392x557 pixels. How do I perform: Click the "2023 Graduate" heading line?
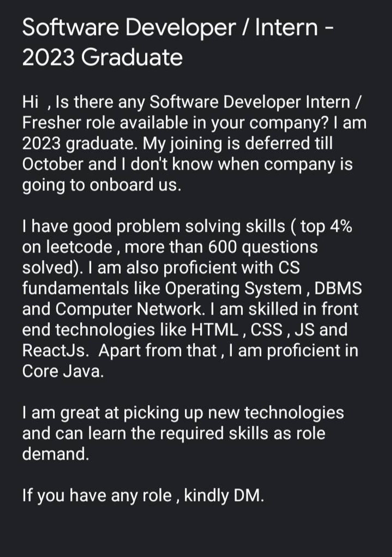pyautogui.click(x=102, y=57)
